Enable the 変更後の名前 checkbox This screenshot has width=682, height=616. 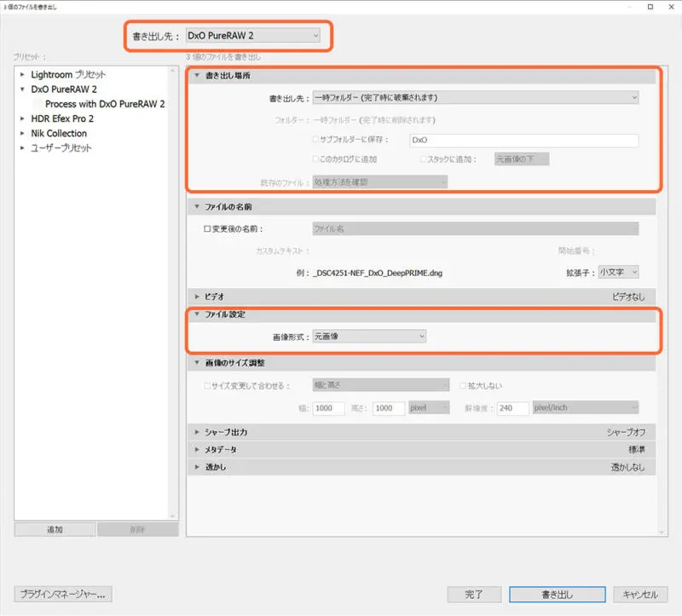tap(207, 228)
